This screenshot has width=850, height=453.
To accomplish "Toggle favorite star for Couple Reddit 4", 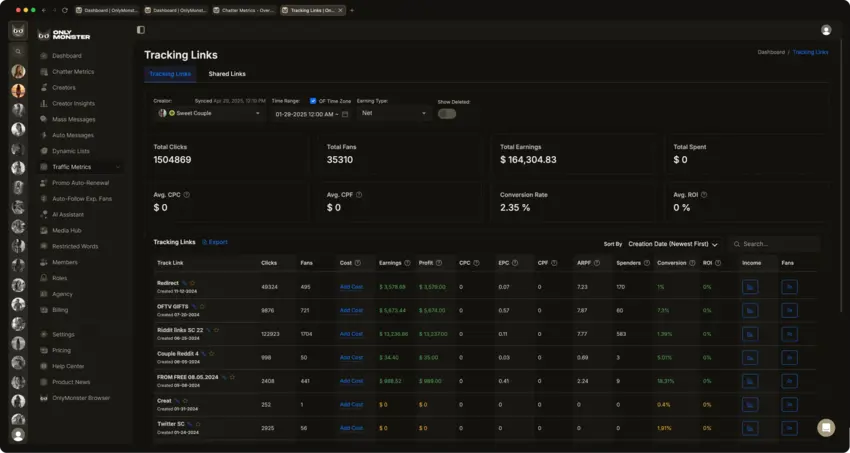I will coord(211,354).
